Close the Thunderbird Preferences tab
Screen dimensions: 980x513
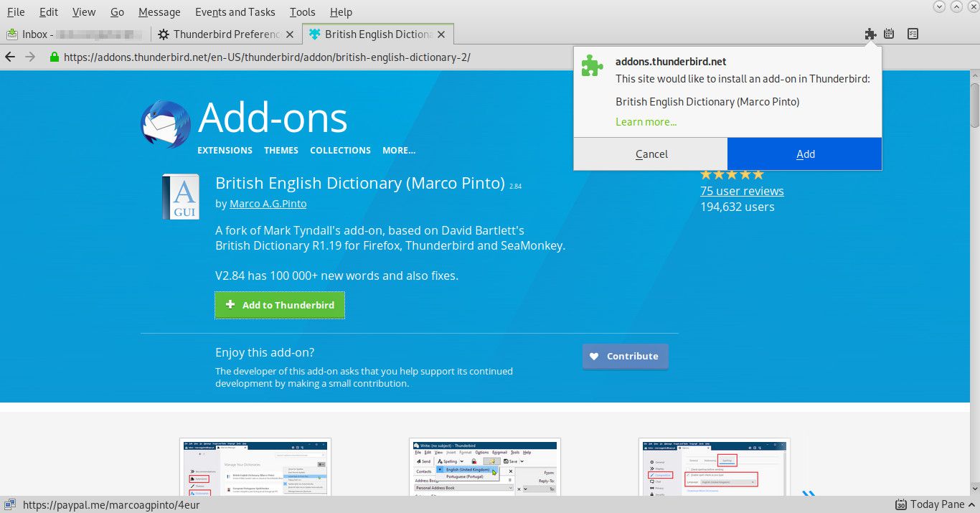coord(290,34)
